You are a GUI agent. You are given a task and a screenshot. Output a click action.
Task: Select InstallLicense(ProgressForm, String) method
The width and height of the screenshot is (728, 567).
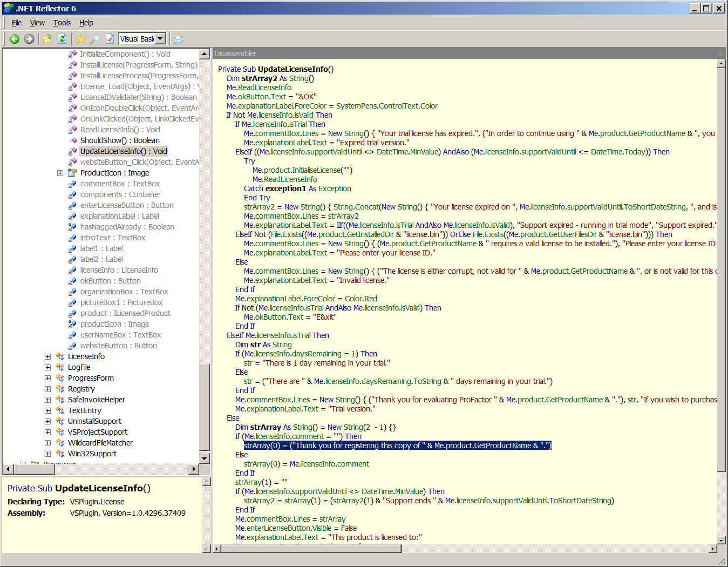[139, 65]
